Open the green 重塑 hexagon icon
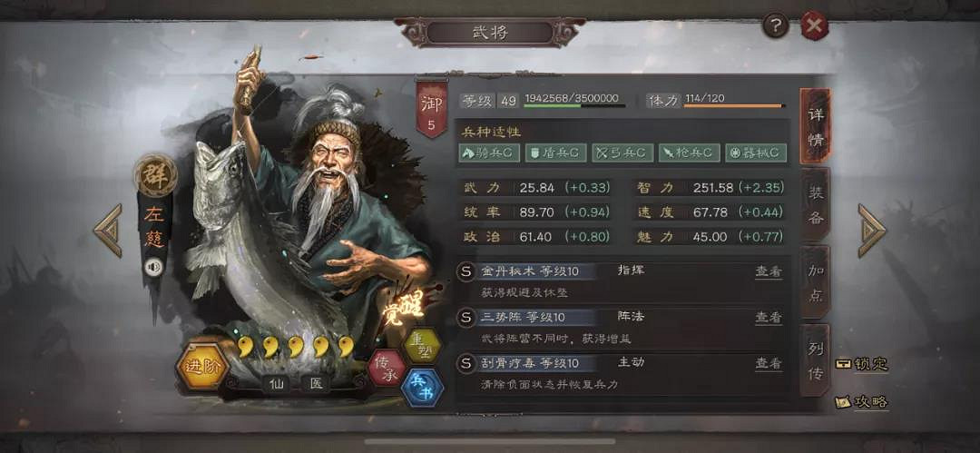The width and height of the screenshot is (980, 453). 421,345
